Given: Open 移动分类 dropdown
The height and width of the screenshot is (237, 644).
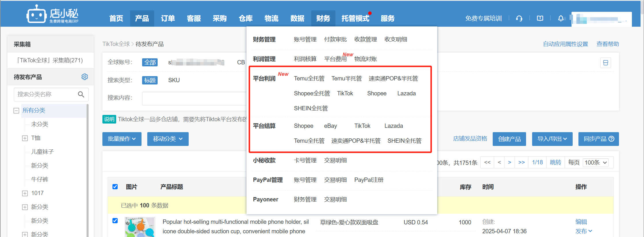Looking at the screenshot, I should pos(168,139).
